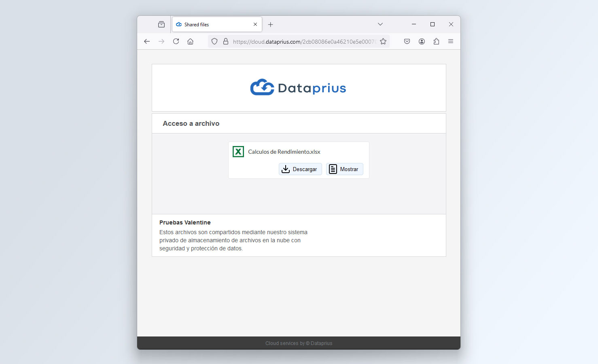598x364 pixels.
Task: View site security padlock information
Action: click(x=226, y=41)
